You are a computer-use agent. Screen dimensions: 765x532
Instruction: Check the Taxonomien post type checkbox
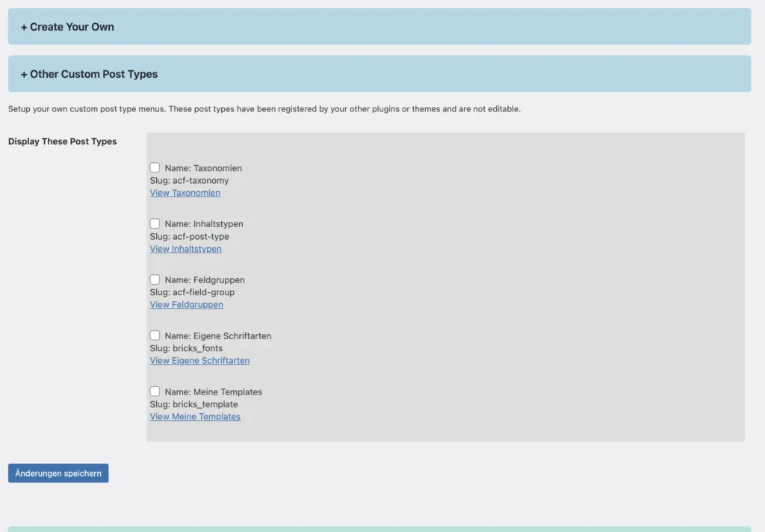click(155, 167)
